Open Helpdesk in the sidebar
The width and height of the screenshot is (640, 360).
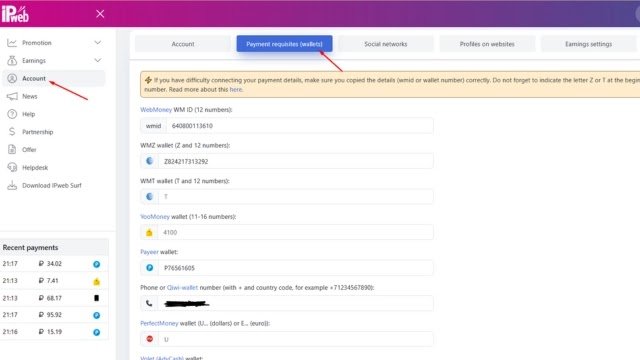tap(54, 167)
